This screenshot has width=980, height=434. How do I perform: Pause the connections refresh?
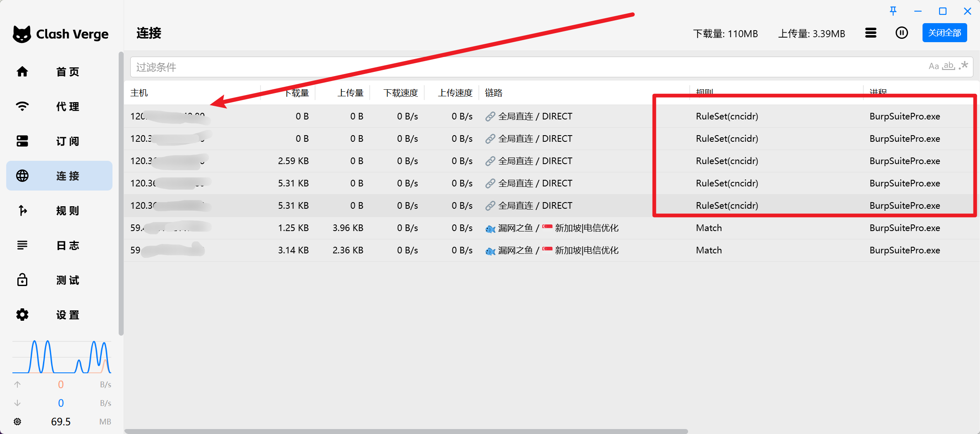pos(902,33)
